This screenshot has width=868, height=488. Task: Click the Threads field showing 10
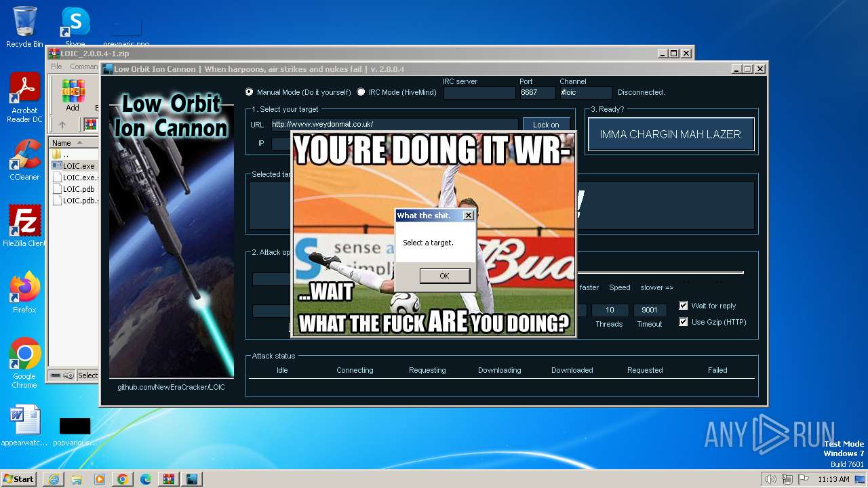[610, 310]
